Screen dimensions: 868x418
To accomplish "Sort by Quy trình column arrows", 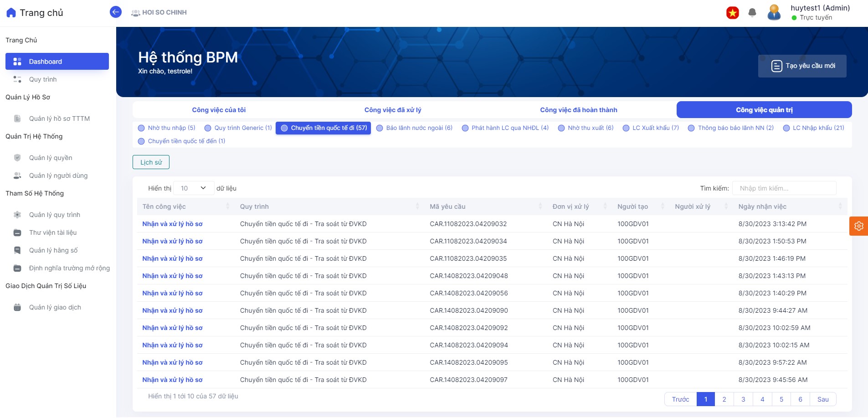I will 417,206.
